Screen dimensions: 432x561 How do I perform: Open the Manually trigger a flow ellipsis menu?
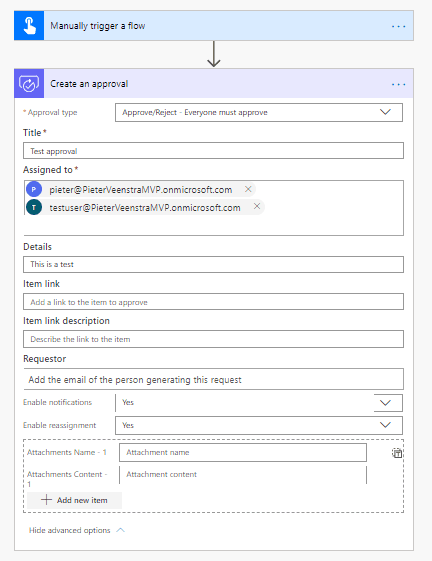(x=398, y=26)
